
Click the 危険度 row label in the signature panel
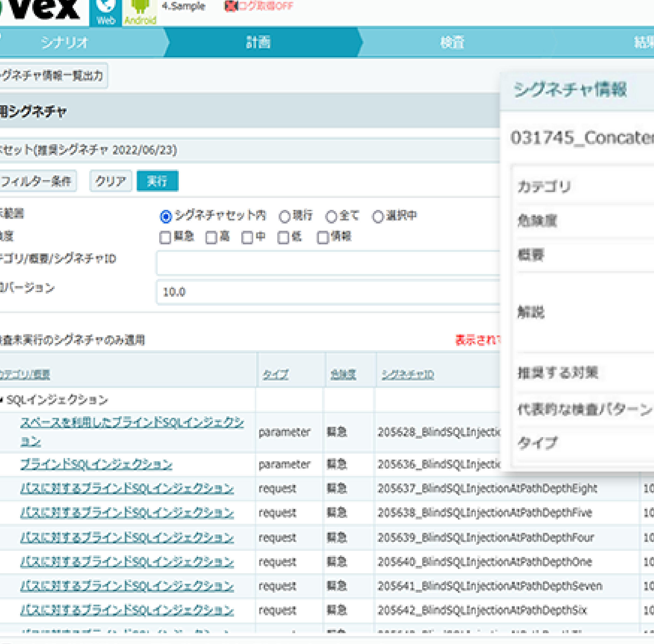click(537, 221)
